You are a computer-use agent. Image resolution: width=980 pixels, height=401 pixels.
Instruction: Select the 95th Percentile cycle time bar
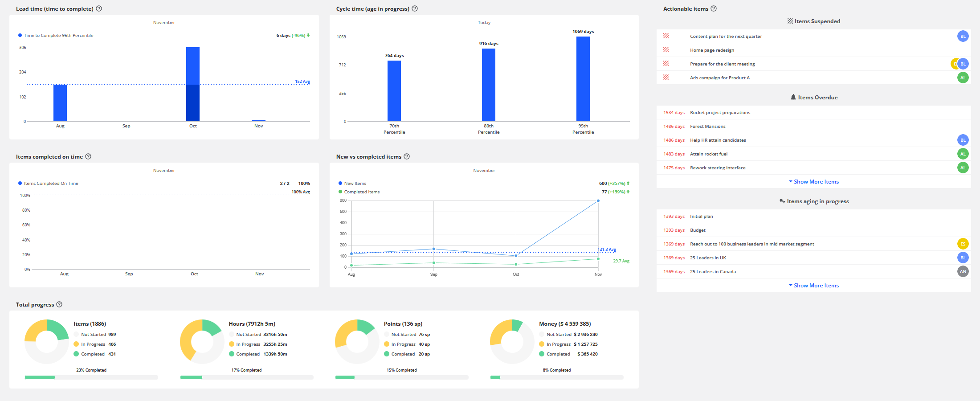583,79
